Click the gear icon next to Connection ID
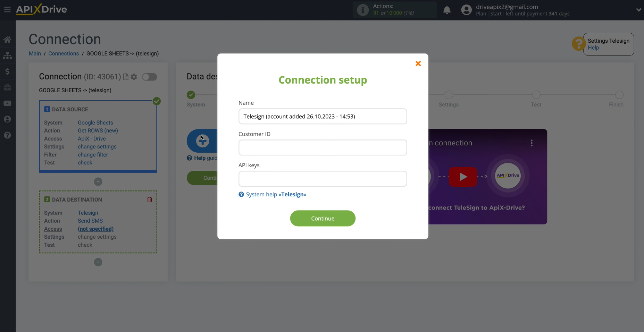Image resolution: width=644 pixels, height=332 pixels. point(134,77)
